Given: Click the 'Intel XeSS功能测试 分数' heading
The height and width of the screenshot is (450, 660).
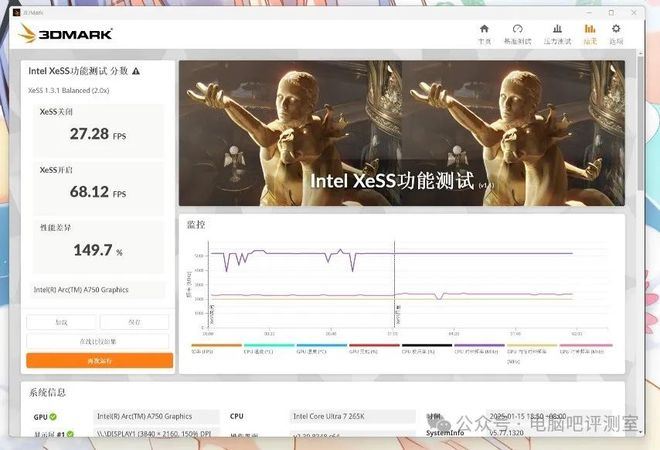Looking at the screenshot, I should pyautogui.click(x=78, y=71).
